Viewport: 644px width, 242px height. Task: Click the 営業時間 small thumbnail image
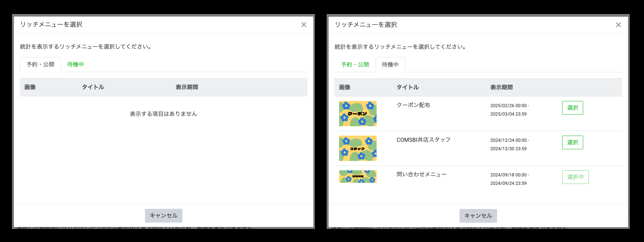[357, 177]
